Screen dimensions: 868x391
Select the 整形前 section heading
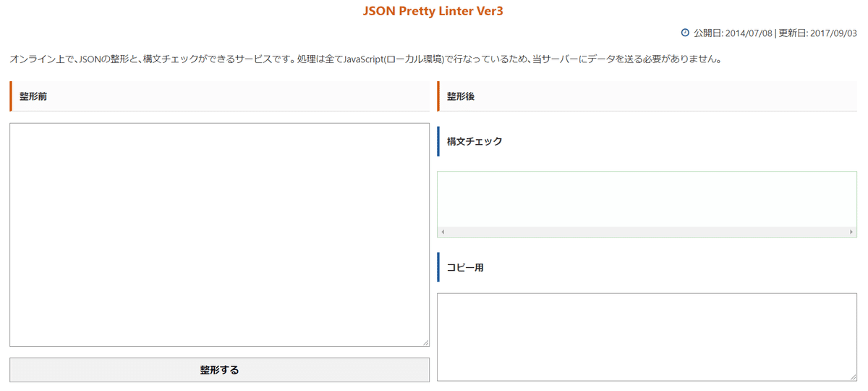click(33, 96)
